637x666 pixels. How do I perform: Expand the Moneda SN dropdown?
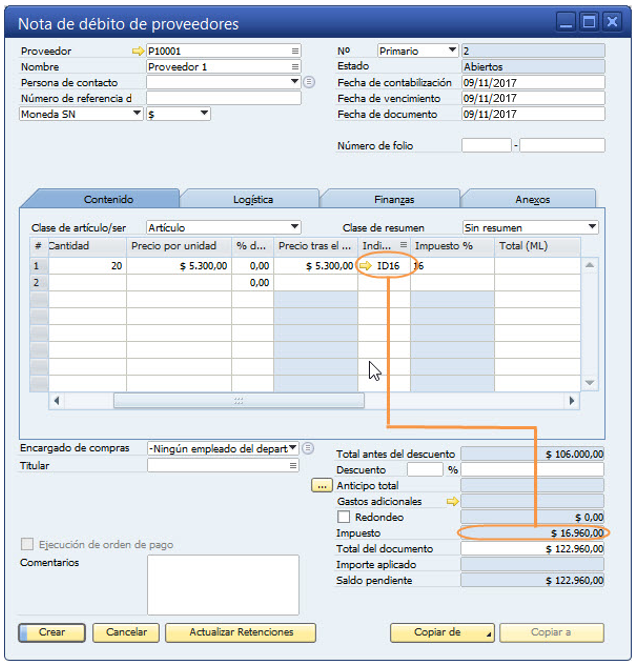click(137, 114)
